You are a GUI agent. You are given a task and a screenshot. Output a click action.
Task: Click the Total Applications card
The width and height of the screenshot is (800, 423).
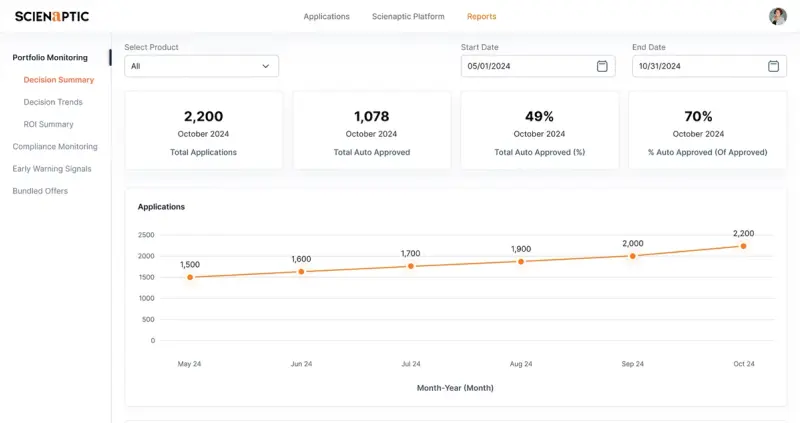click(x=204, y=131)
